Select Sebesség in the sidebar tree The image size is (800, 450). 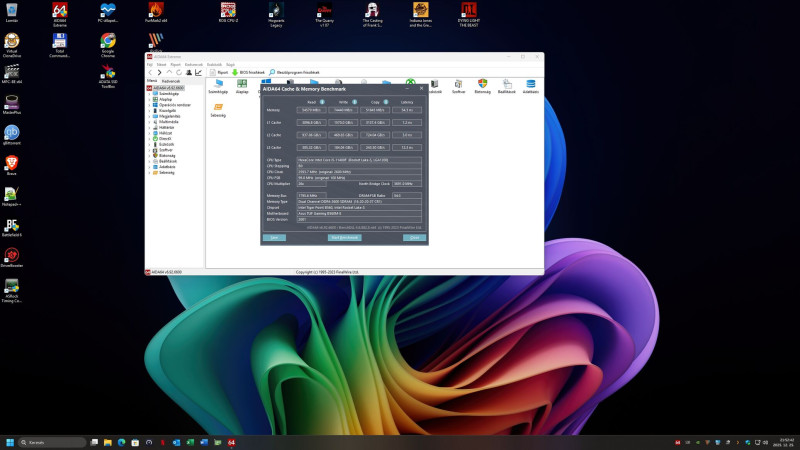point(166,172)
